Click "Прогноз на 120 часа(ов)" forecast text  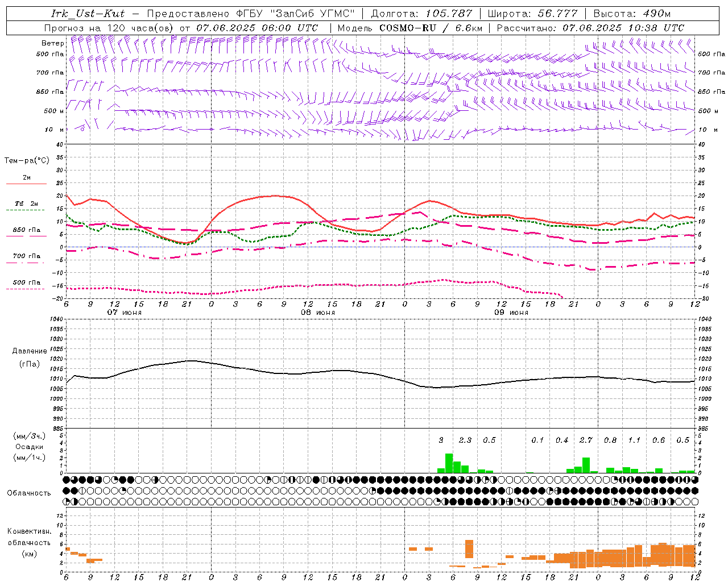[109, 28]
